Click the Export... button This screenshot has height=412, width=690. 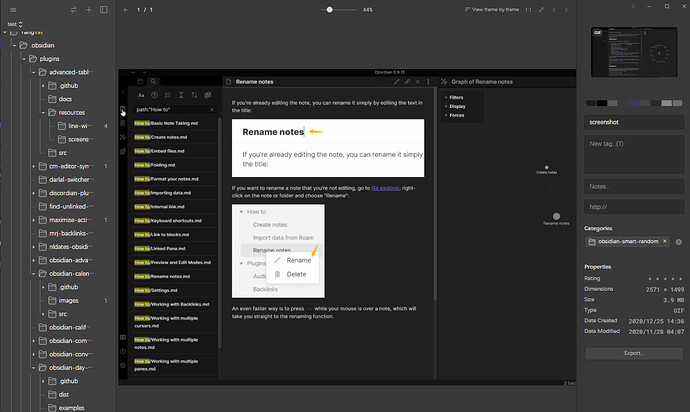(x=634, y=353)
